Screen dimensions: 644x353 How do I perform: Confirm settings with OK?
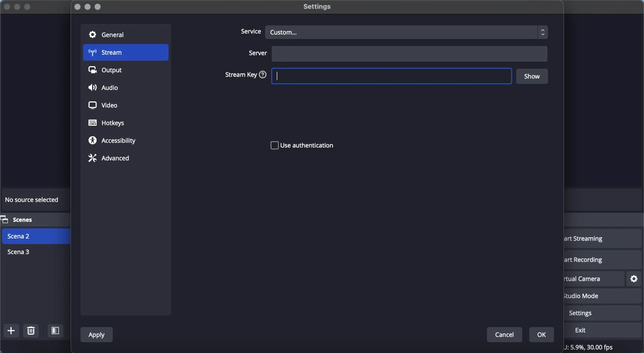(x=541, y=334)
